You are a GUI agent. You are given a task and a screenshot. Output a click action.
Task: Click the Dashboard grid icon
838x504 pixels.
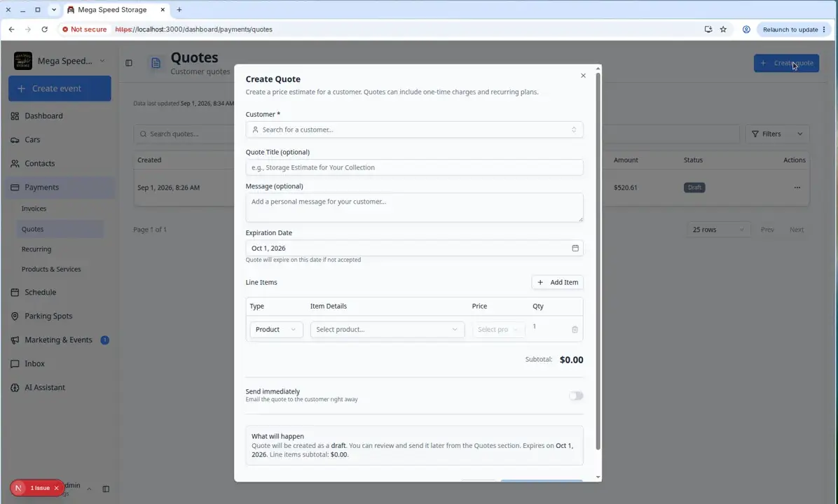click(15, 116)
